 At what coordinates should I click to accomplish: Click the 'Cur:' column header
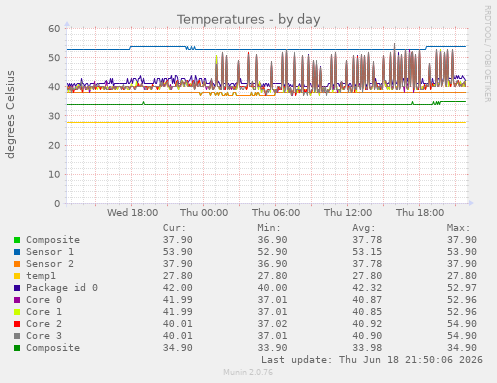174,228
